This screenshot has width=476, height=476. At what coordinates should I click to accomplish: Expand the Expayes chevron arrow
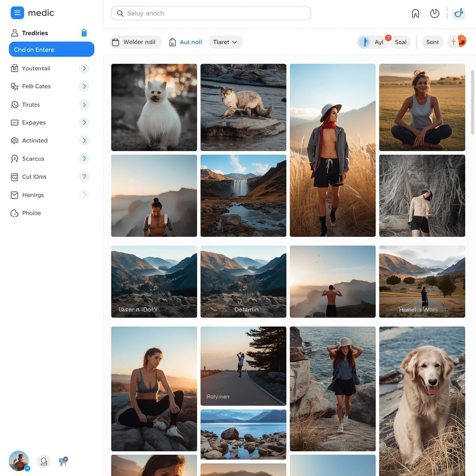pos(84,123)
